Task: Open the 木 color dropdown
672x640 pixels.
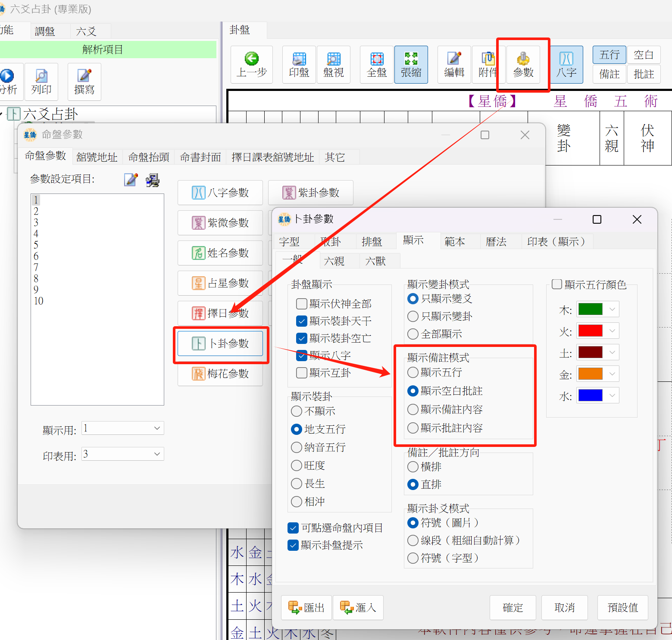Action: [612, 309]
